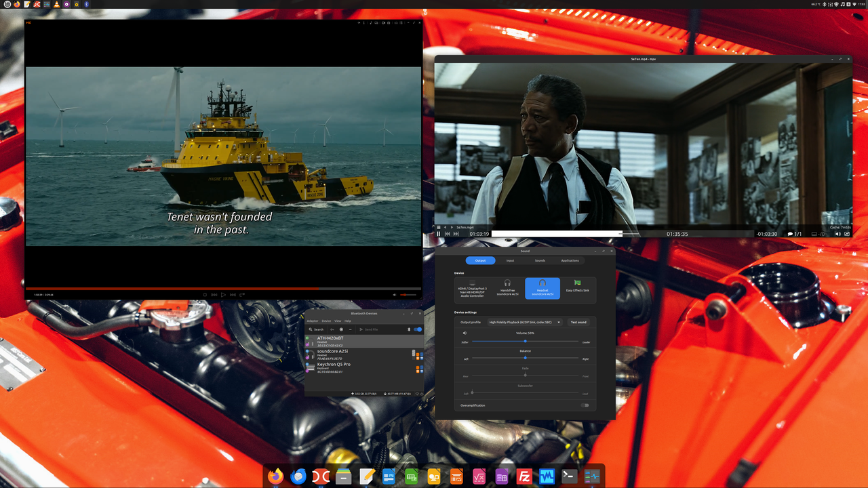Click VLC cone icon in top panel

click(x=57, y=4)
